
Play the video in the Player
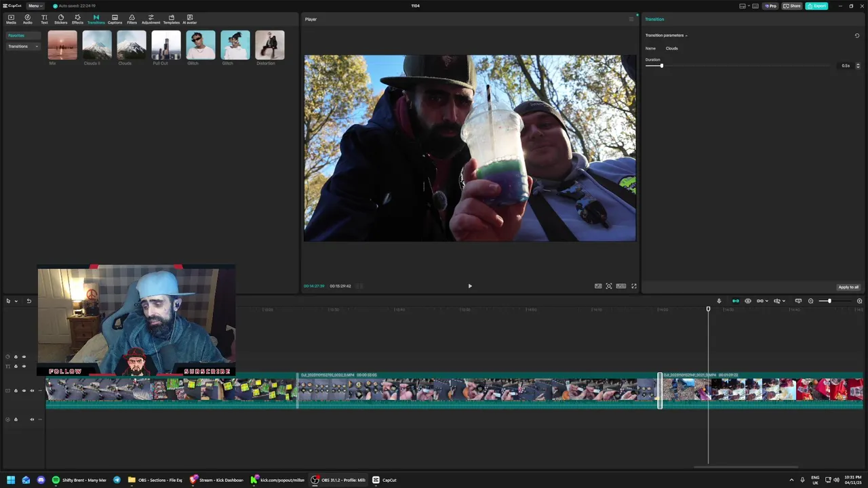pos(470,286)
